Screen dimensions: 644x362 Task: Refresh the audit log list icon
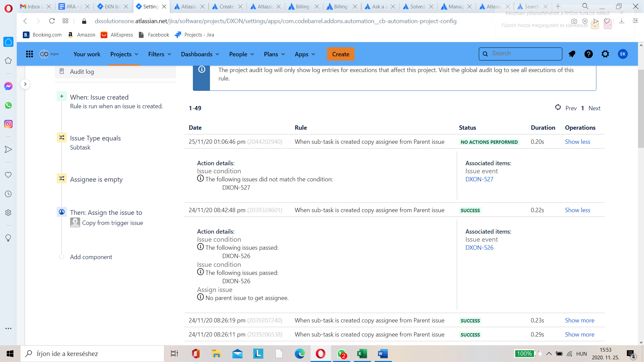(558, 107)
